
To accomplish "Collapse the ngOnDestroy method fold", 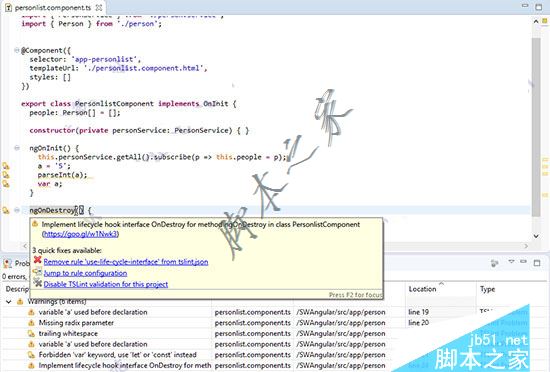I will 16,210.
